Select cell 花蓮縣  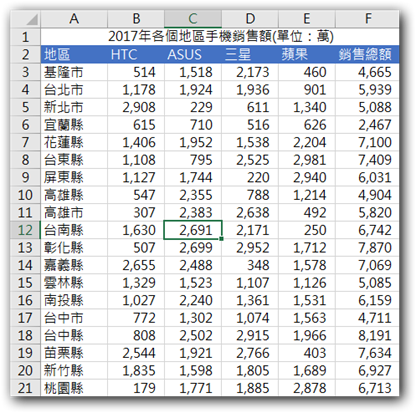coord(74,142)
